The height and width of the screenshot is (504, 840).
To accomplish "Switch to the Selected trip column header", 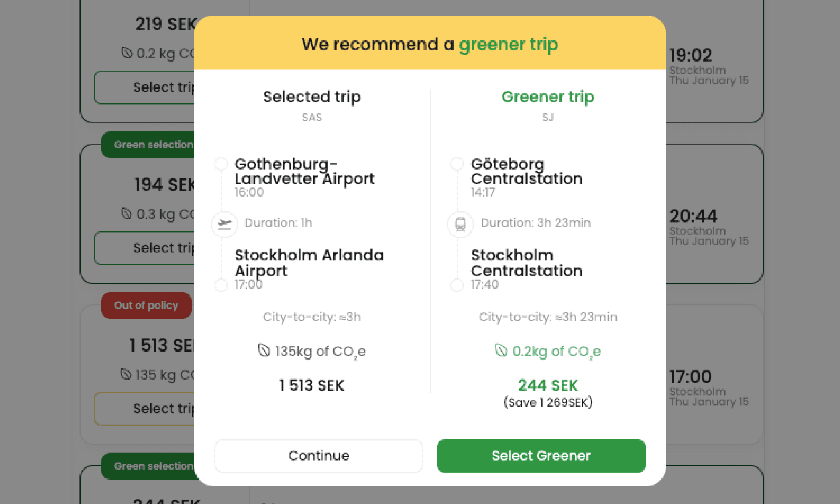I will coord(312,97).
